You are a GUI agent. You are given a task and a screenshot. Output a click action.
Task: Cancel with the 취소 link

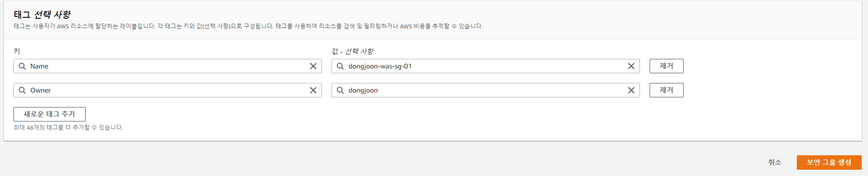[775, 162]
